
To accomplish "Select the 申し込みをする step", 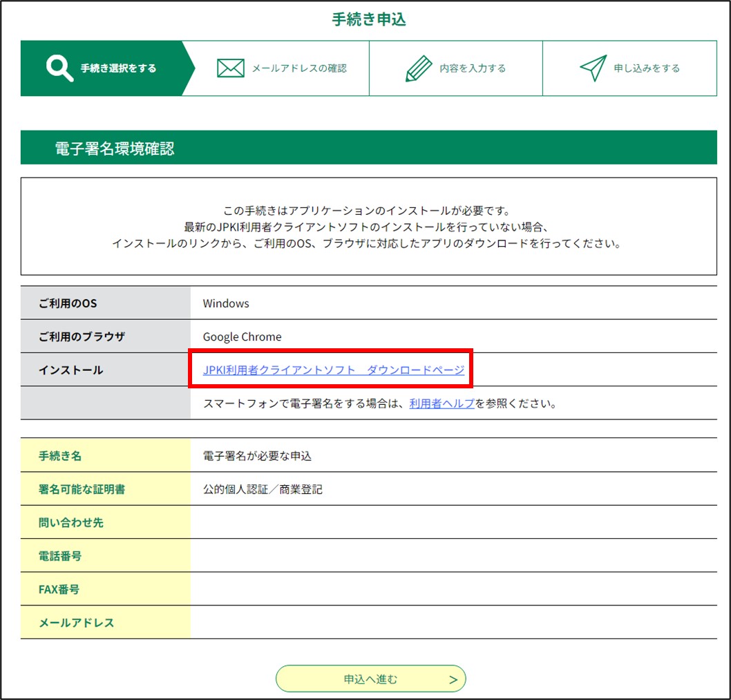I will click(630, 68).
